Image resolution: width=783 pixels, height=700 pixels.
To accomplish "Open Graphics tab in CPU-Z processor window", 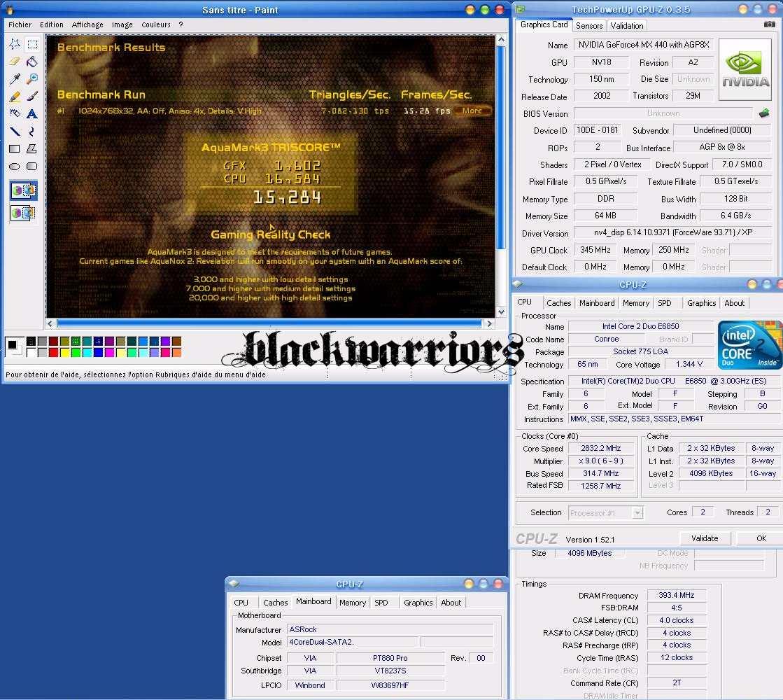I will pyautogui.click(x=701, y=303).
